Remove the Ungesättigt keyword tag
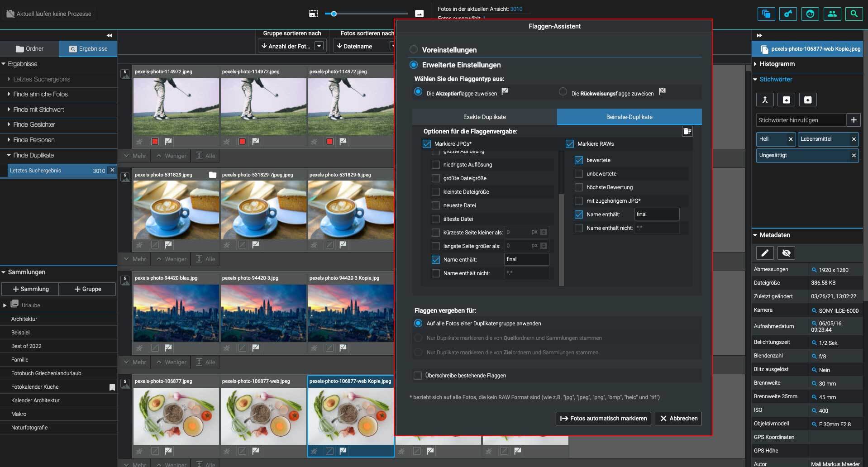Screen dimensions: 868x467 (854, 155)
